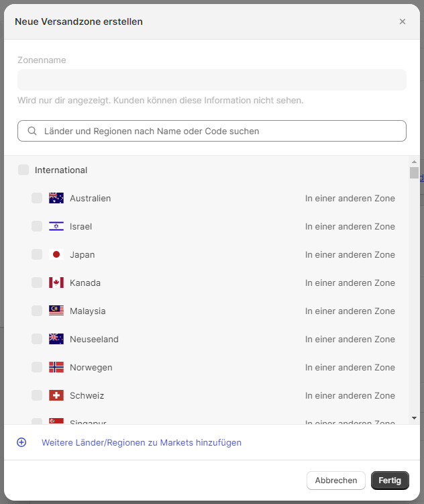Close the Neue Versandzone erstellen dialog
Viewport: 424px width, 504px height.
(403, 21)
